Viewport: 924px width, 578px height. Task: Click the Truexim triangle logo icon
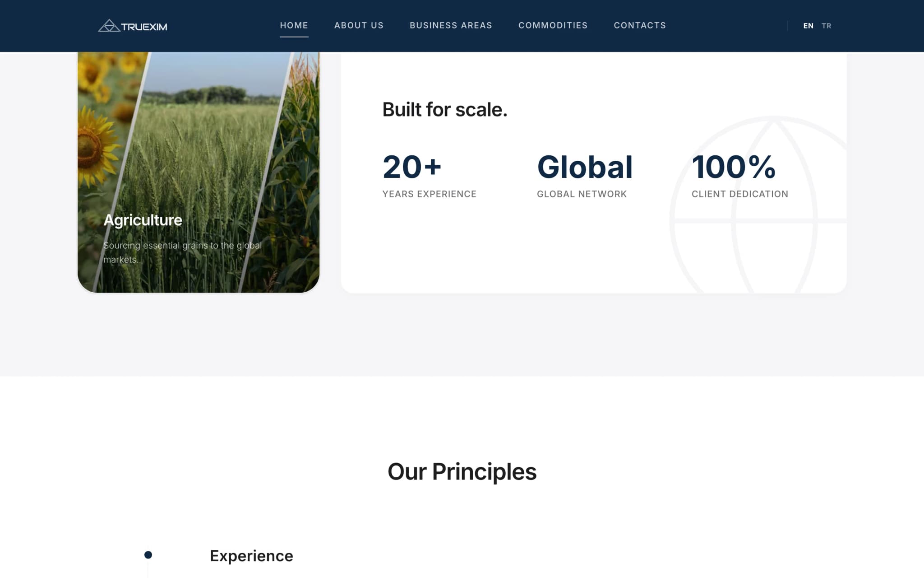point(109,26)
